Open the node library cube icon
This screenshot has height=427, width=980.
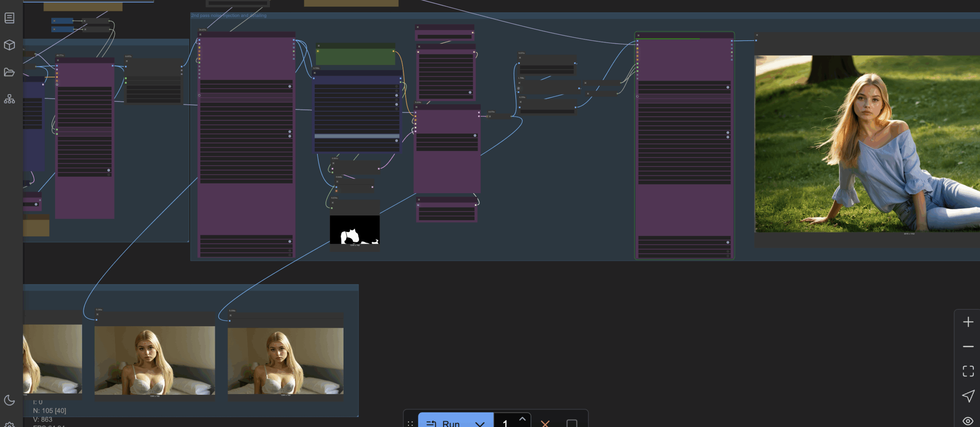(10, 45)
